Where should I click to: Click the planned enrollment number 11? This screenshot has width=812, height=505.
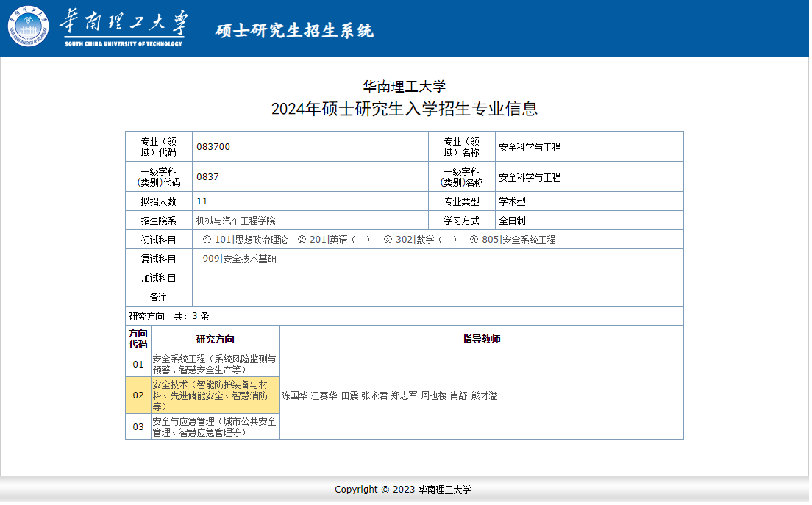(x=202, y=201)
